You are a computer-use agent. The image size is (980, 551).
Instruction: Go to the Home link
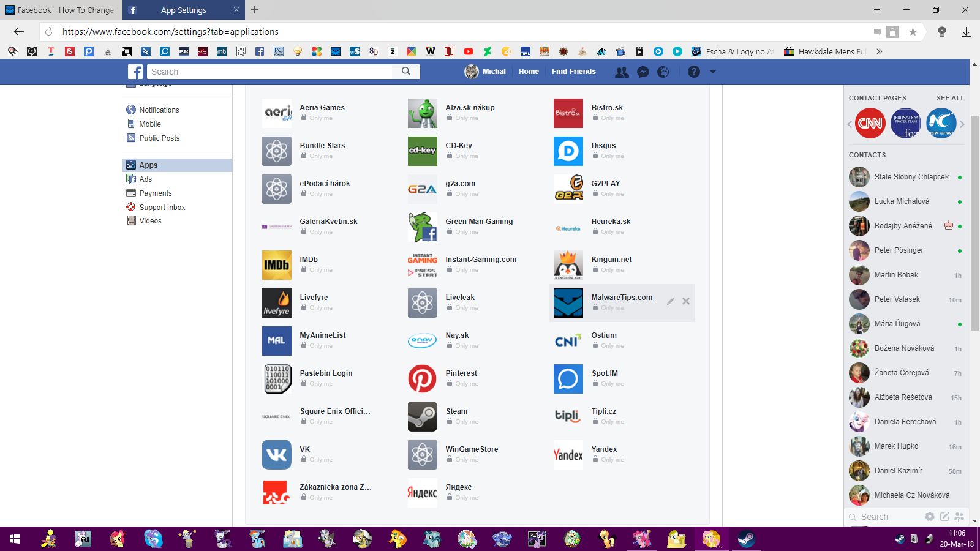(529, 72)
